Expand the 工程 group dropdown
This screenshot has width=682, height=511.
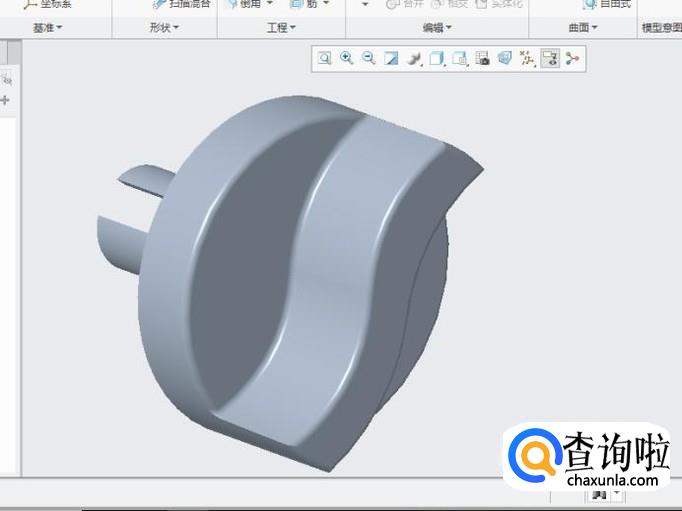(282, 28)
